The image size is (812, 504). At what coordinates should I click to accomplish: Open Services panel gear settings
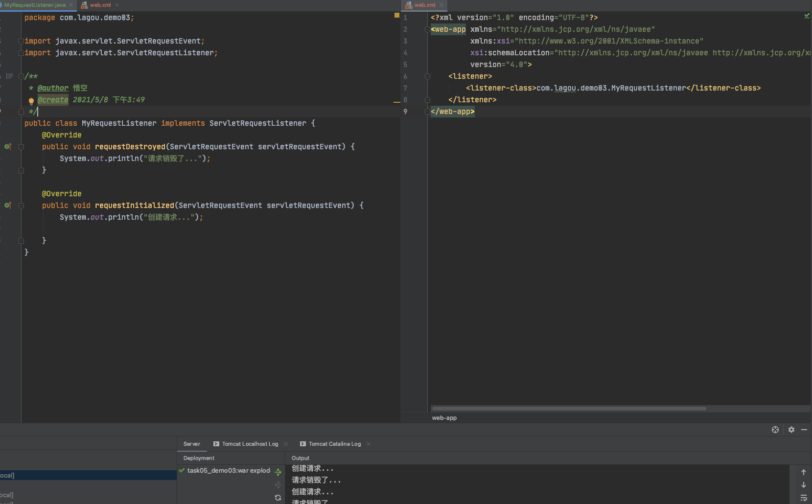791,430
